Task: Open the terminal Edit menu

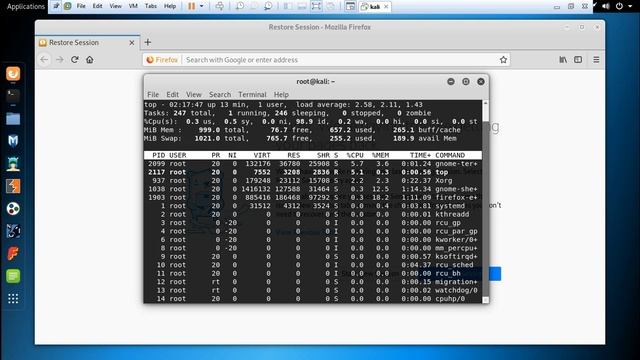Action: click(172, 94)
